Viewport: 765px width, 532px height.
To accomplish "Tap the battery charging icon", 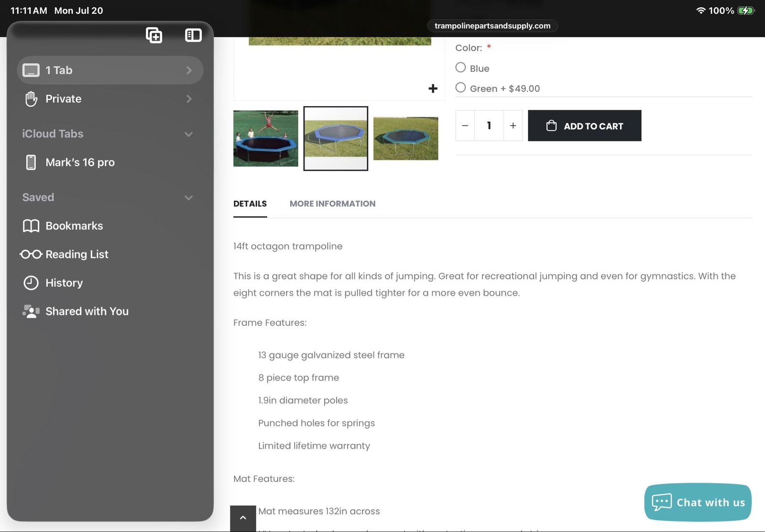I will [746, 11].
